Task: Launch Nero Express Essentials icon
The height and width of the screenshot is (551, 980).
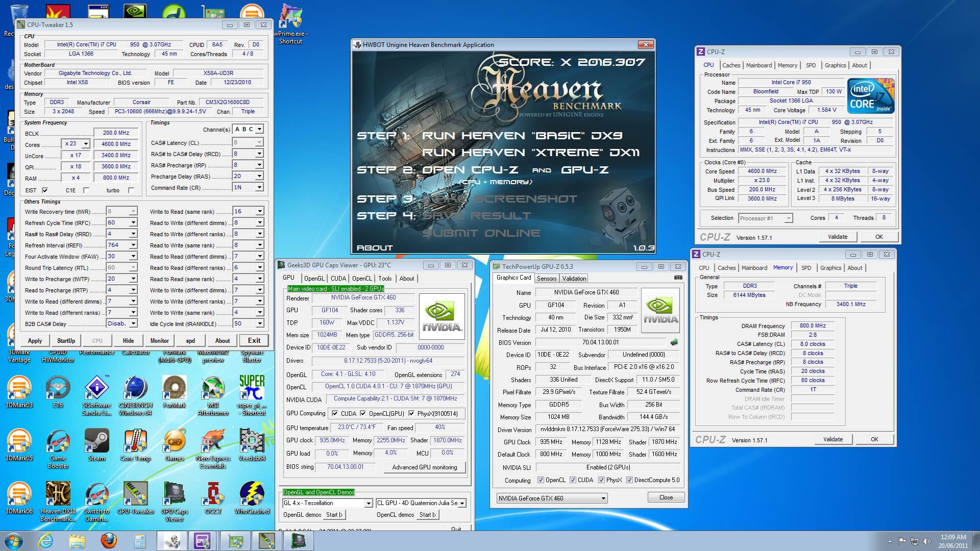Action: (x=213, y=449)
